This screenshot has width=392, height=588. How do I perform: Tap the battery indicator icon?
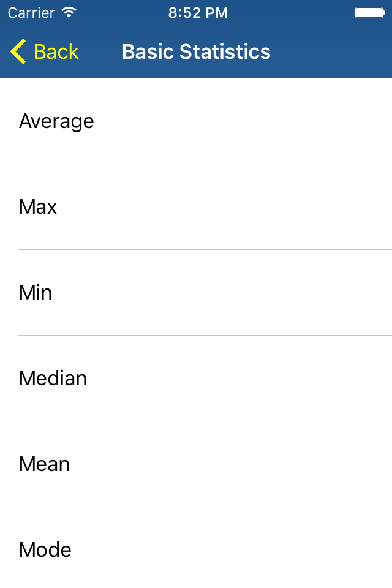[370, 13]
